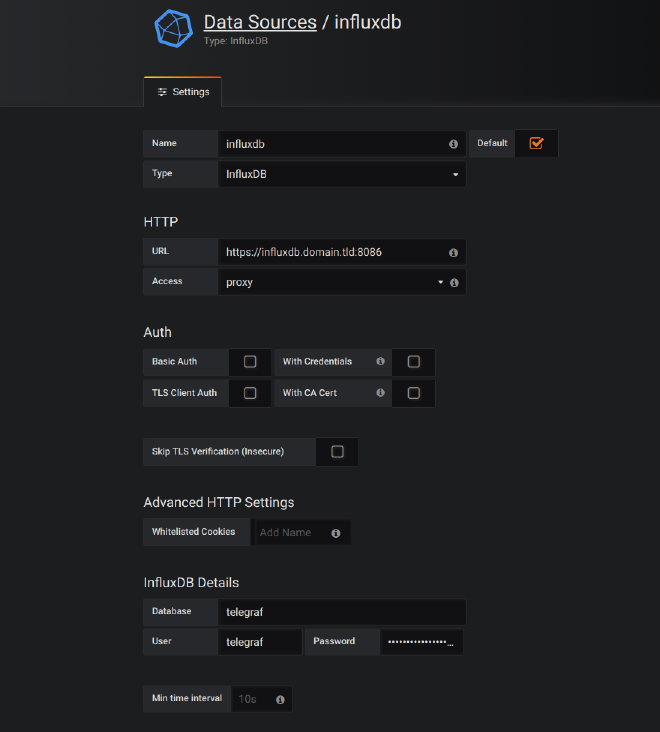Focus the Database field containing telegraf

[x=341, y=612]
